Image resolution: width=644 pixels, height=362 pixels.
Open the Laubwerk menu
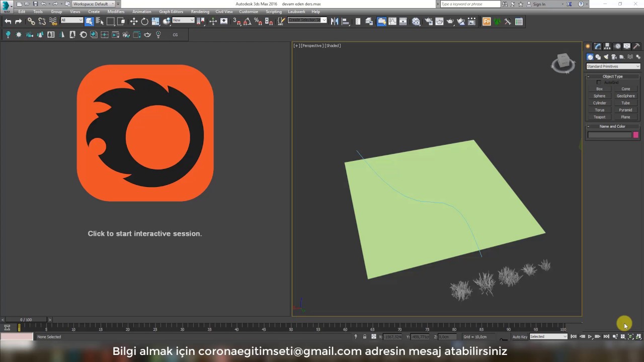coord(296,12)
